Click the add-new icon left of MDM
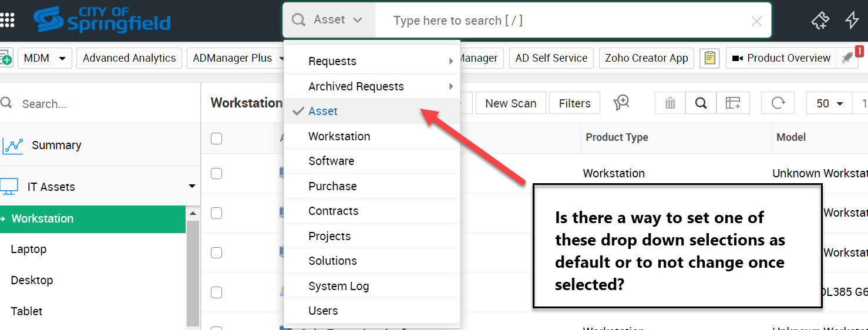 tap(5, 58)
